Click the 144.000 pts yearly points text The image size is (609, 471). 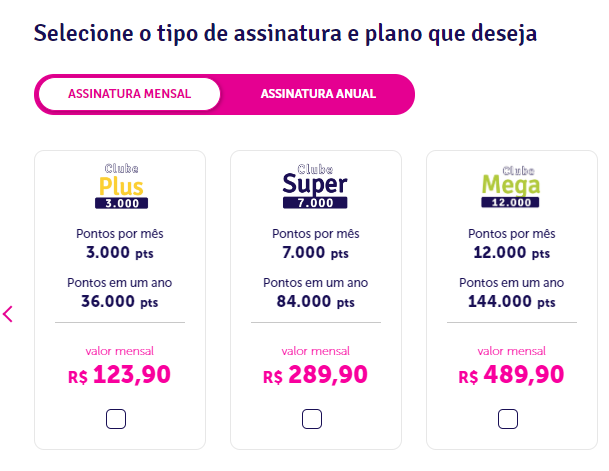click(x=512, y=301)
